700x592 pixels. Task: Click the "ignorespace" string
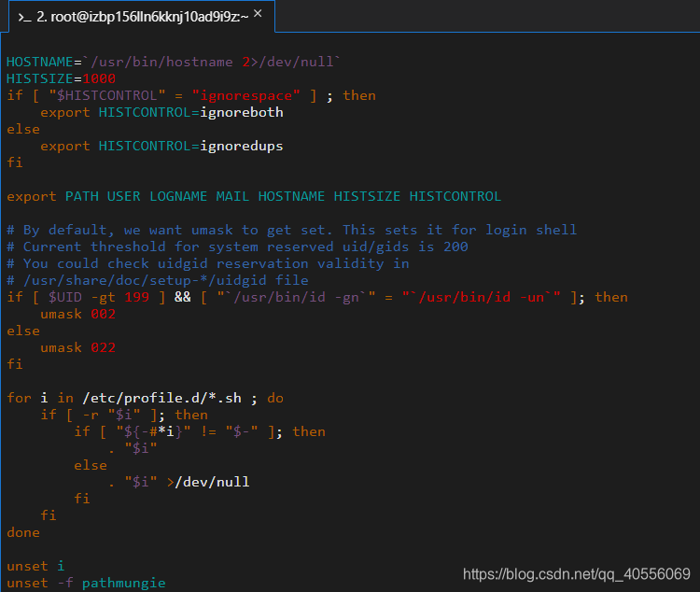pyautogui.click(x=245, y=95)
